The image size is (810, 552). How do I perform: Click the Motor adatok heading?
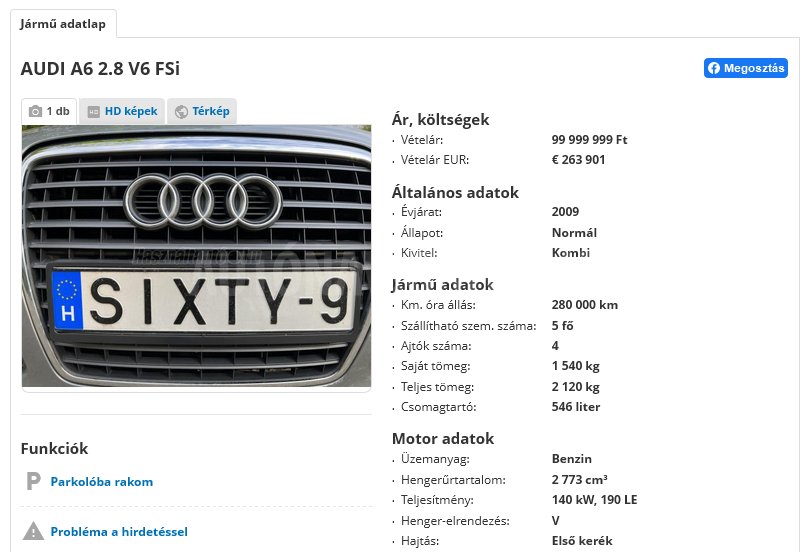[443, 438]
